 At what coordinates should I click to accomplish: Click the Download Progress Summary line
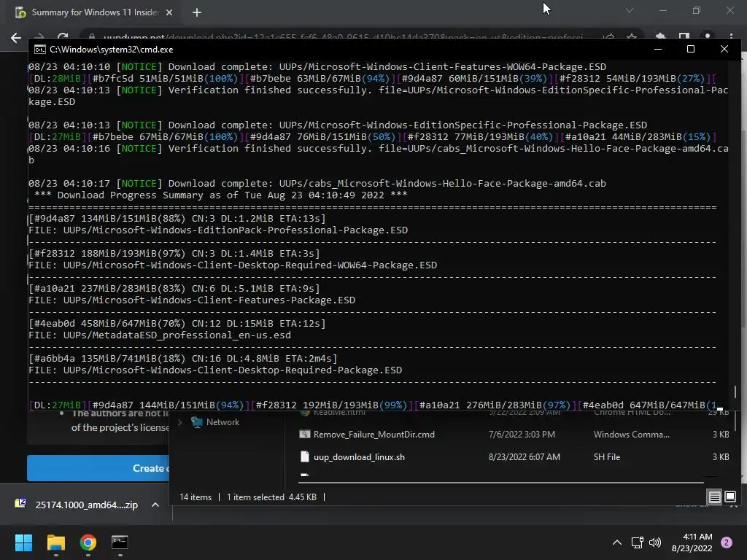[220, 195]
